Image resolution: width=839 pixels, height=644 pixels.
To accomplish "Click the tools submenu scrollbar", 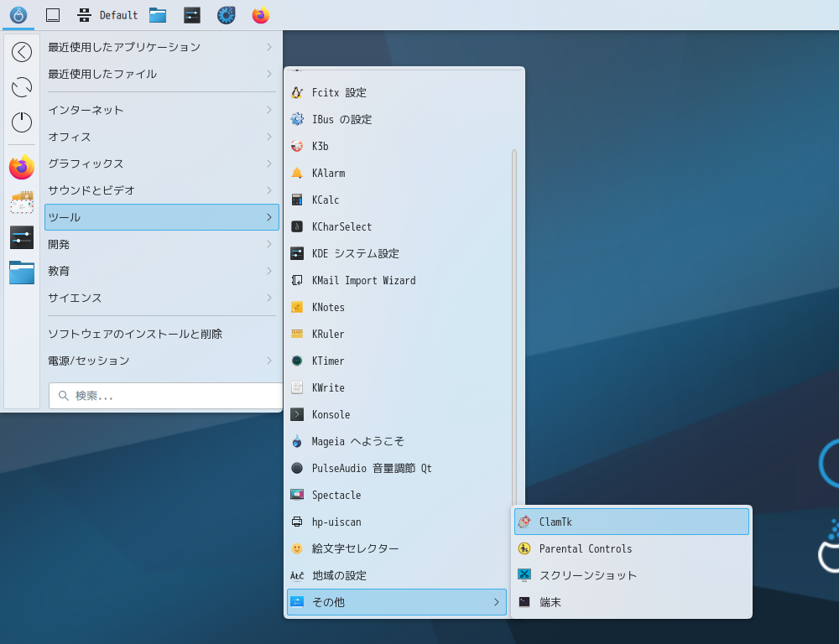I will (x=514, y=327).
